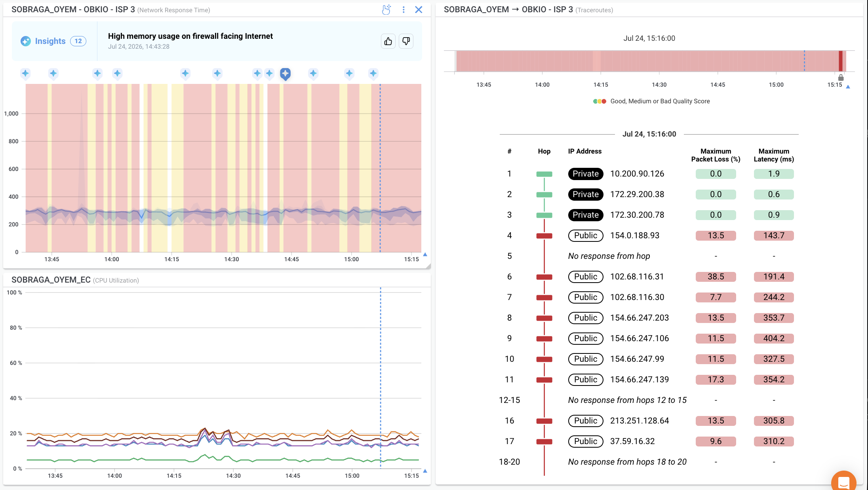Click latency value 143.7
This screenshot has height=490, width=868.
(774, 236)
